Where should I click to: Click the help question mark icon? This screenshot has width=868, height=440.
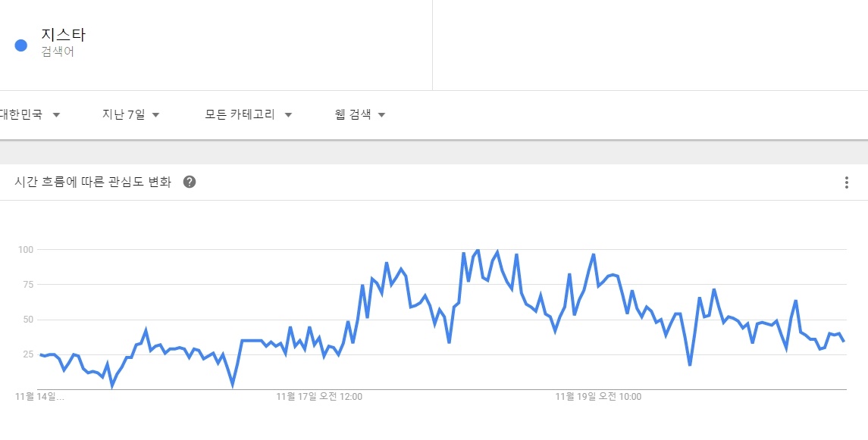point(190,183)
